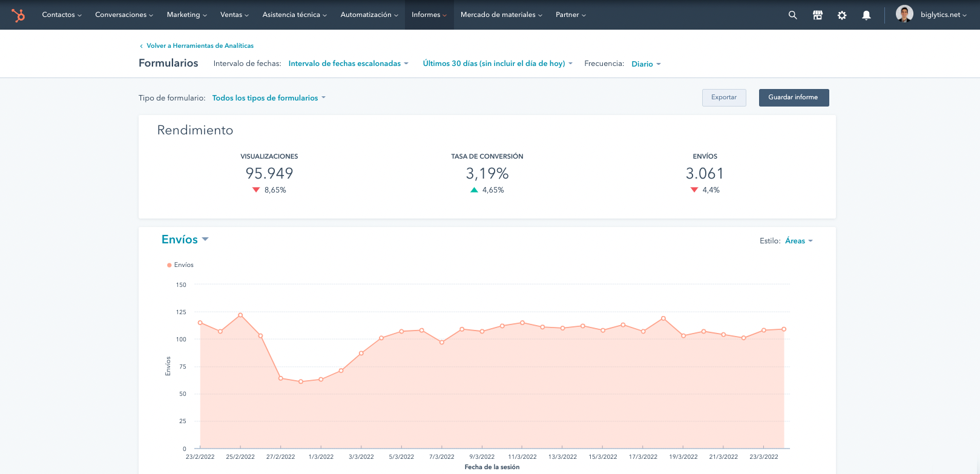Click the 11/3/2022 x-axis date label
The height and width of the screenshot is (474, 980).
[x=522, y=457]
